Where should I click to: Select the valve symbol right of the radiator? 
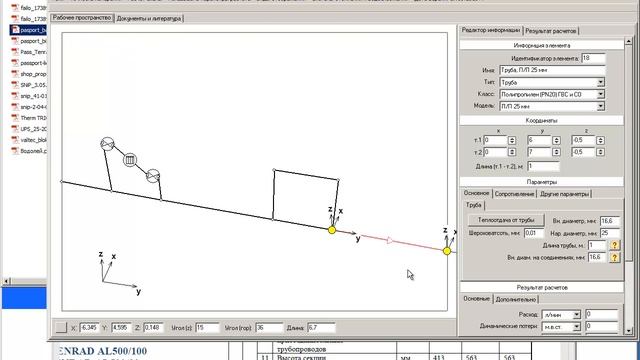(x=153, y=176)
